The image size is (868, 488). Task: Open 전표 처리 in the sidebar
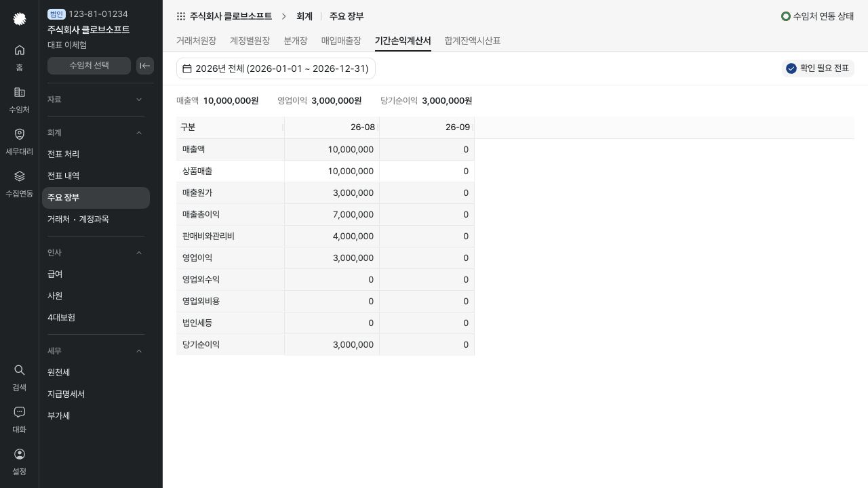[96, 155]
